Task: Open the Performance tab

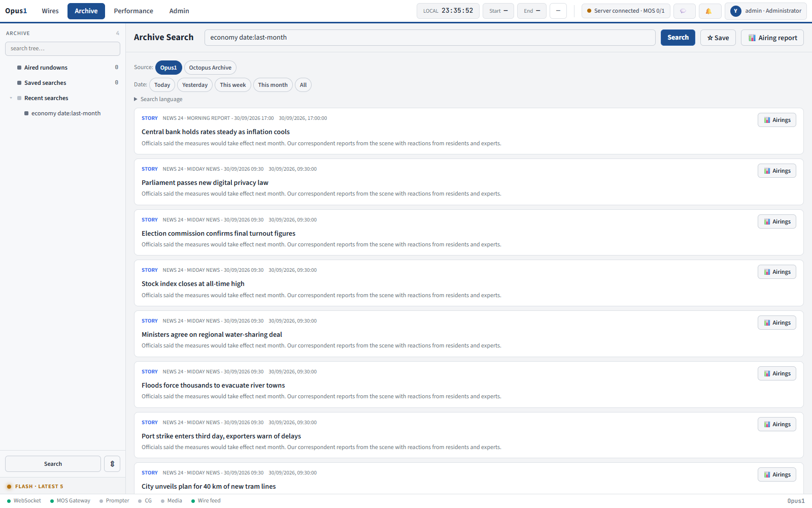Action: 133,11
